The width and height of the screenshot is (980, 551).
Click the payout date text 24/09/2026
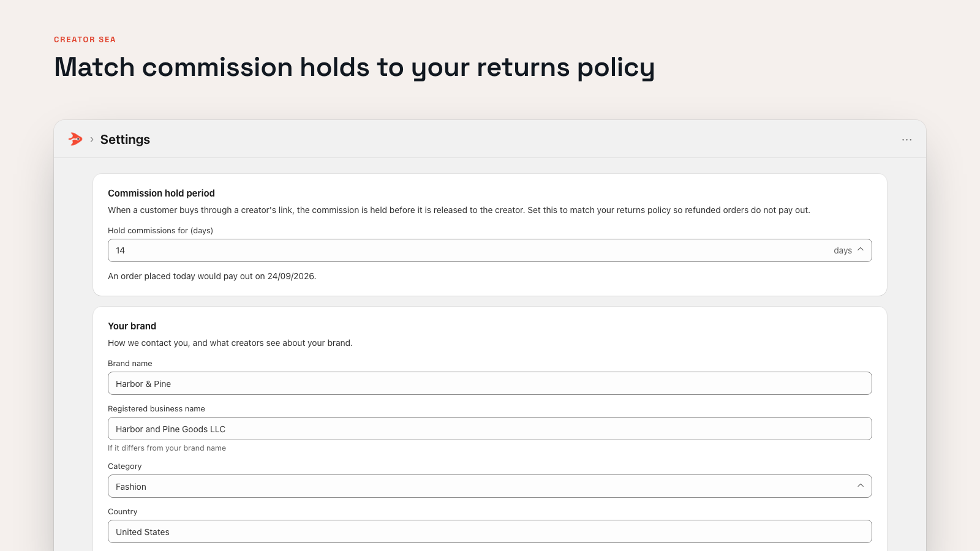tap(291, 276)
